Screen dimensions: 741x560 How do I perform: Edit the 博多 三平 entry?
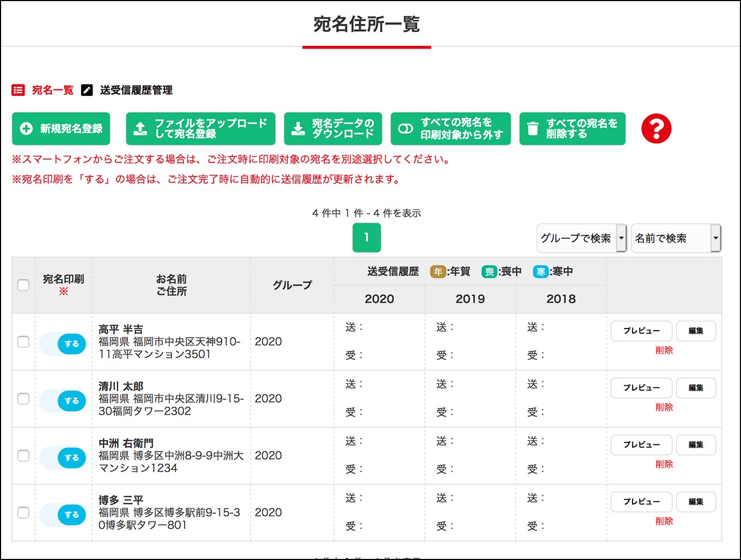696,502
